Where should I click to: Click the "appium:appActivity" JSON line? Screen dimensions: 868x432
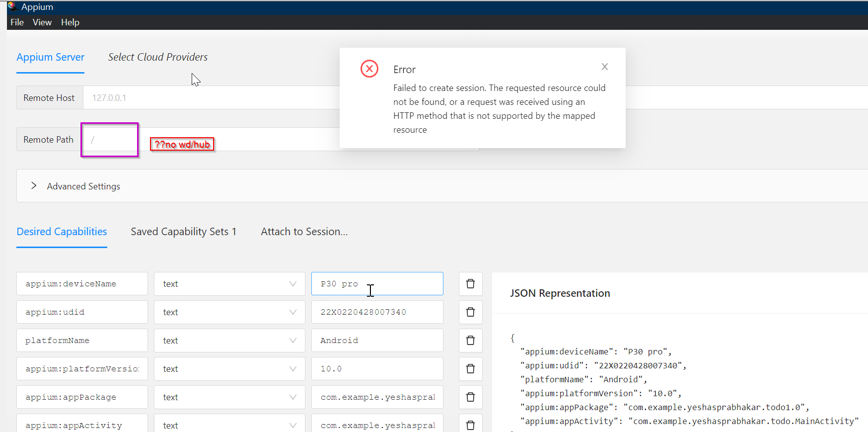690,422
